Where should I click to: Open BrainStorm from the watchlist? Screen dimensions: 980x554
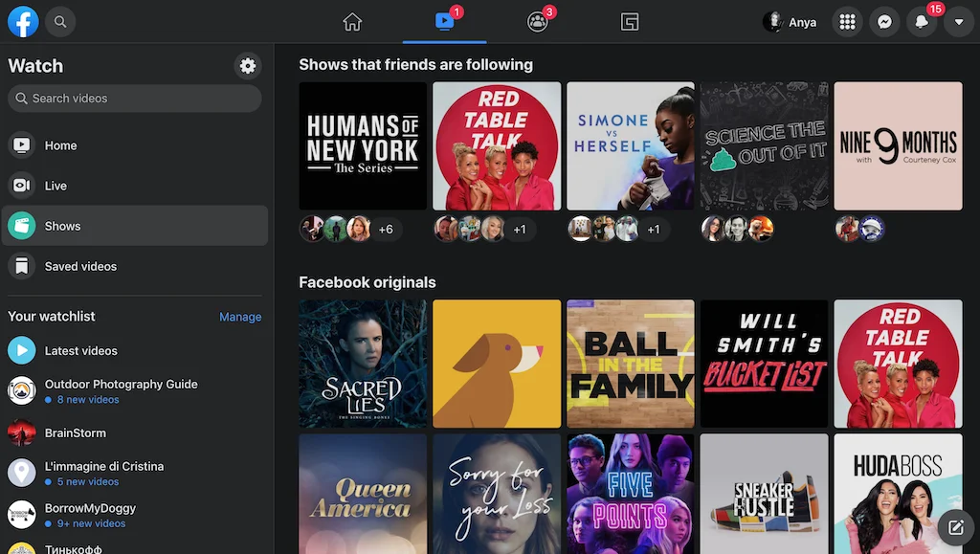click(134, 432)
